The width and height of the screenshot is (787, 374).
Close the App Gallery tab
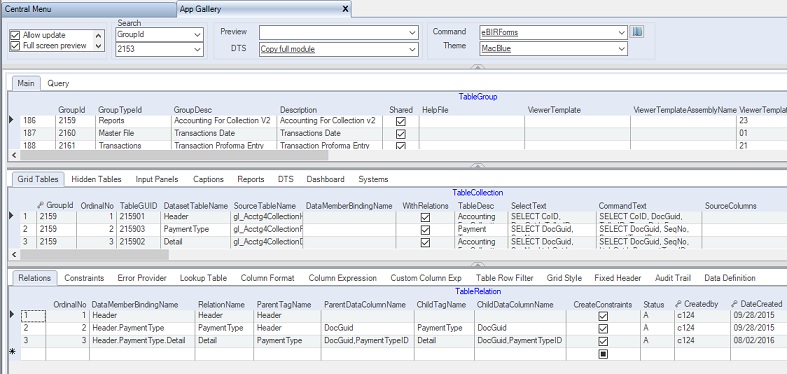click(345, 9)
